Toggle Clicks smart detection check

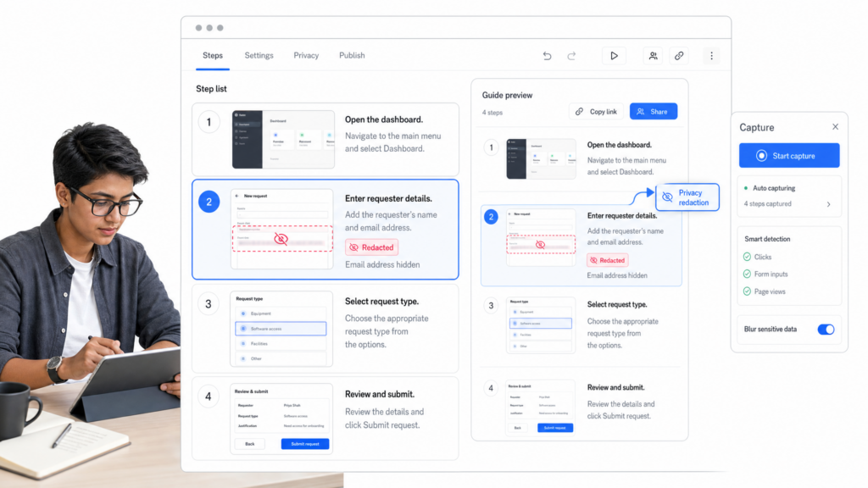coord(747,257)
